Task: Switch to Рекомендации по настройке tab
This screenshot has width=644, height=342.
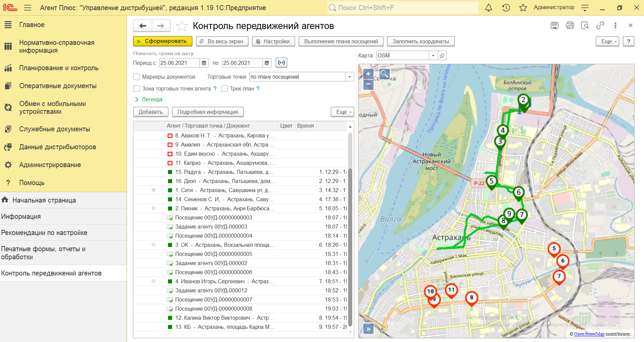Action: pos(63,233)
